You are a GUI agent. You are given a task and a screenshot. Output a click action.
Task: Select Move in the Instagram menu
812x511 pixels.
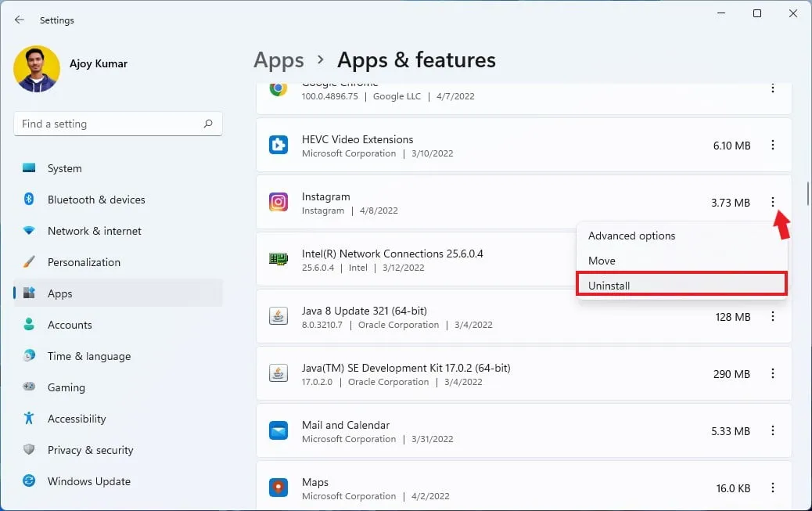coord(602,261)
